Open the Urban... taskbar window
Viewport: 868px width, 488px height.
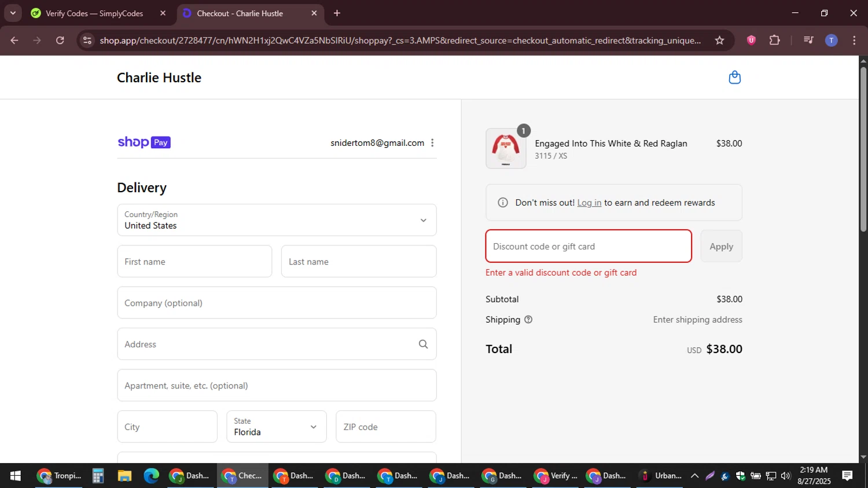tap(660, 476)
